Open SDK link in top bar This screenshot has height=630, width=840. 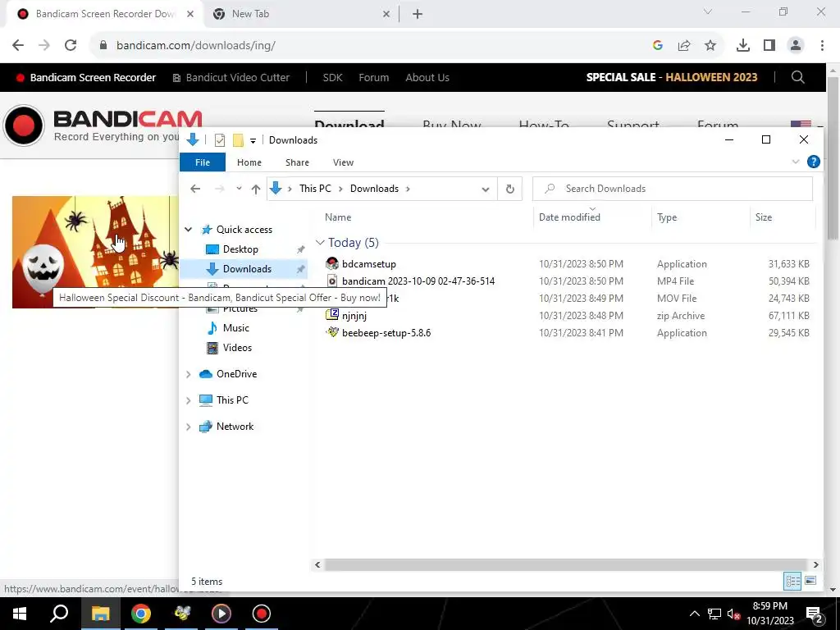tap(333, 77)
